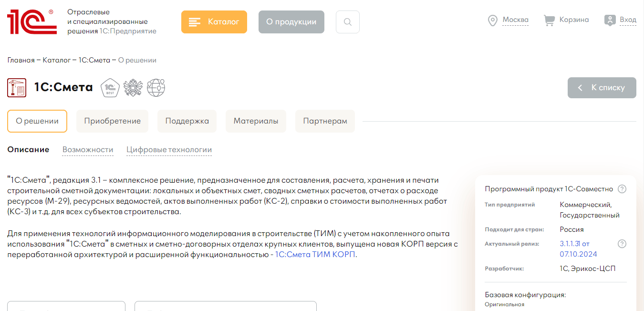Click the 1C:Смета product icon

coord(17,88)
